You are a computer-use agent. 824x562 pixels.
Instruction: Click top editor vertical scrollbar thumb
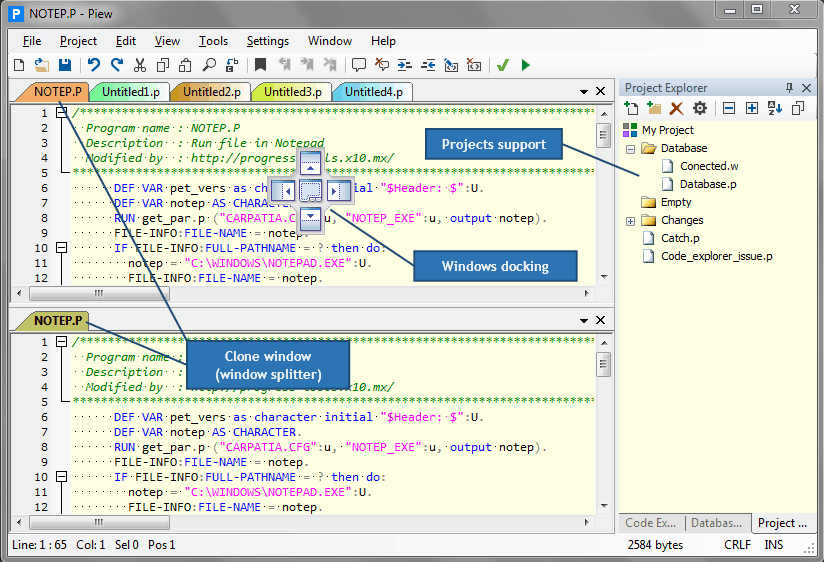(x=604, y=136)
